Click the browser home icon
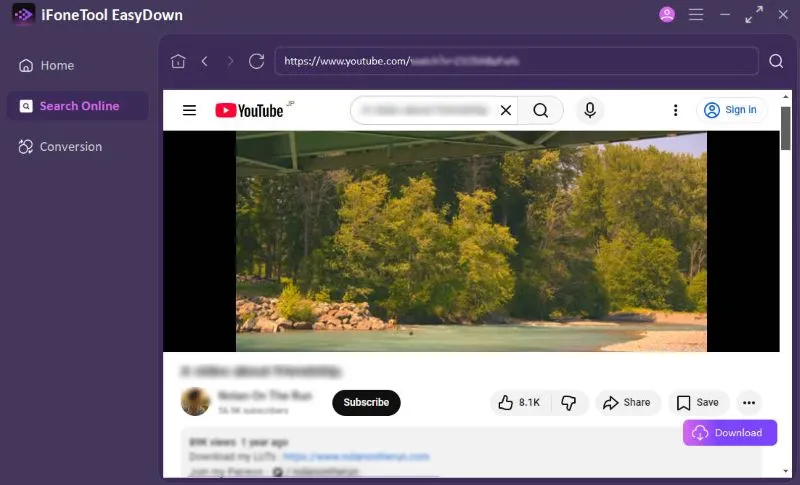800x485 pixels. [x=178, y=61]
